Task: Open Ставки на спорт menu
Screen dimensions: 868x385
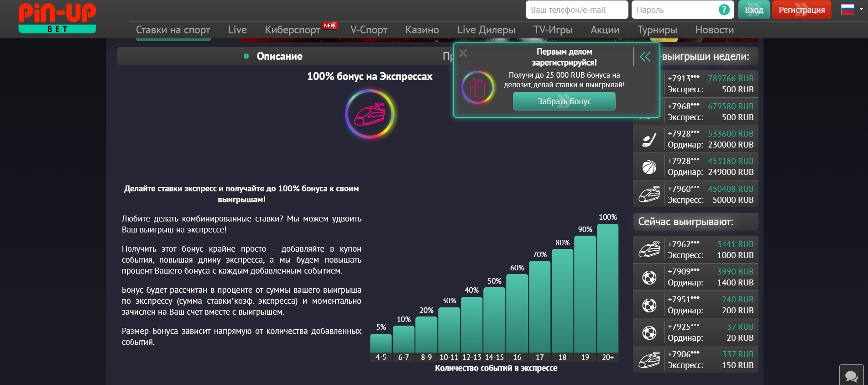Action: click(x=173, y=30)
